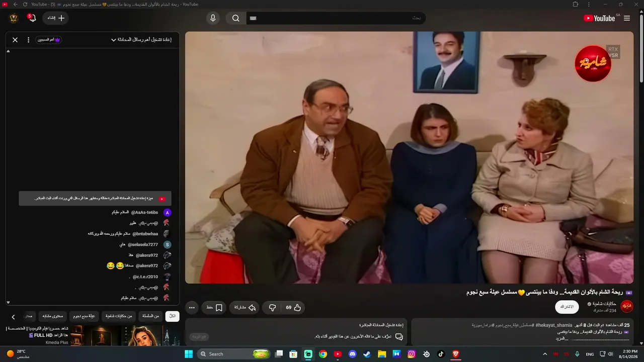Click the Windows taskbar Search box
The width and height of the screenshot is (644, 362).
tap(234, 354)
